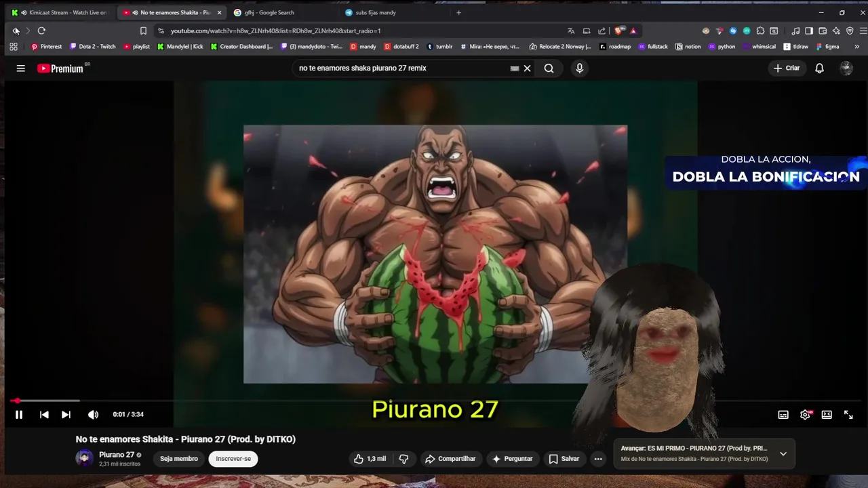Open the player settings gear
The height and width of the screenshot is (488, 868).
(x=805, y=415)
